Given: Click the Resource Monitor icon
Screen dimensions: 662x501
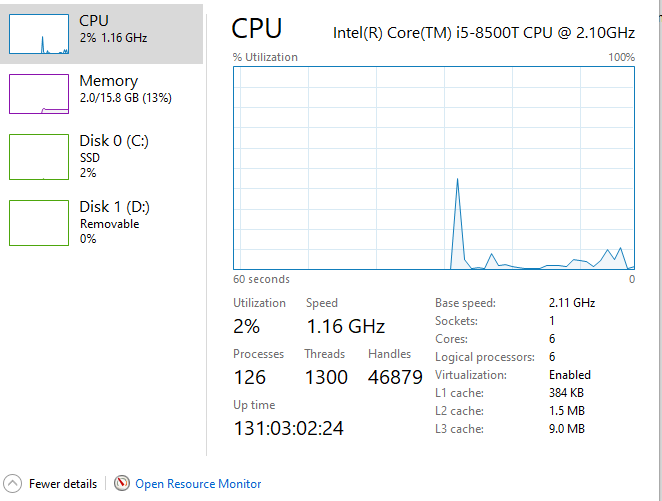Looking at the screenshot, I should [x=122, y=483].
